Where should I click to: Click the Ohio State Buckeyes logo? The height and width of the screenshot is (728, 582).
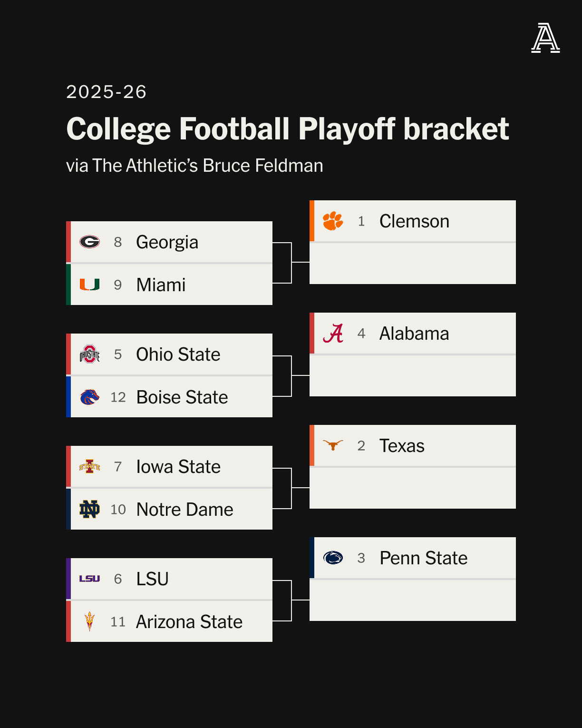point(89,354)
